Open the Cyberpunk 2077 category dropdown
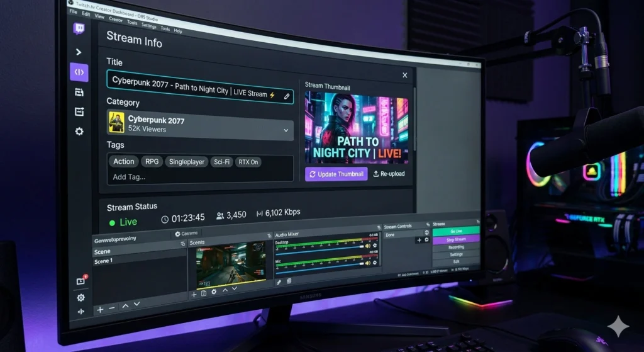This screenshot has width=644, height=352. 200,125
